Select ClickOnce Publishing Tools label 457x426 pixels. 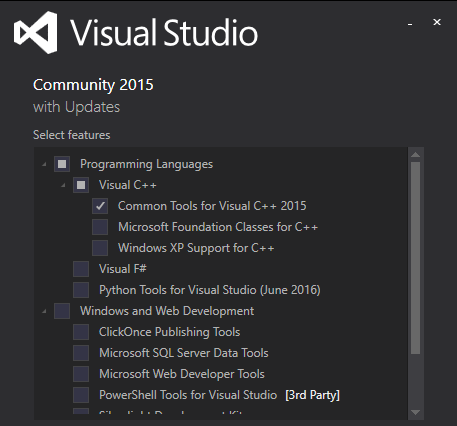coord(170,332)
